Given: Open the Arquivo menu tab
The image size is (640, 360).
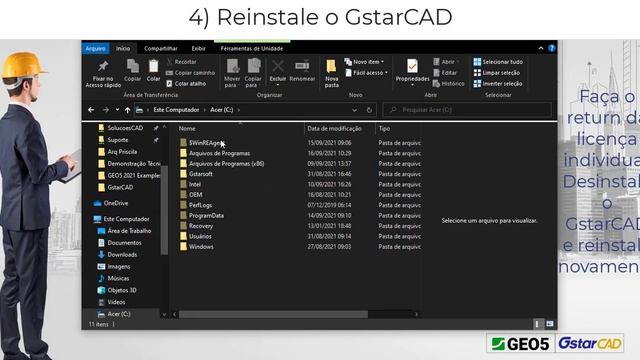Looking at the screenshot, I should tap(96, 48).
